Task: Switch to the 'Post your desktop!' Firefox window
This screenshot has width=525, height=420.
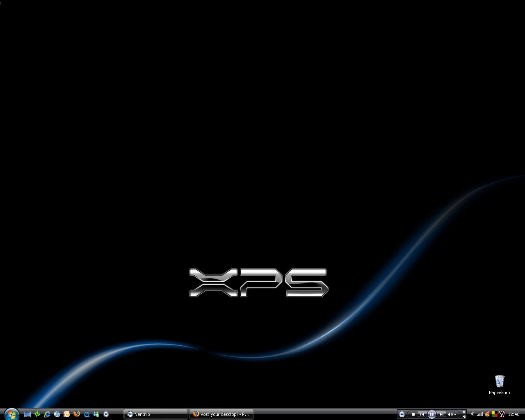Action: (221, 414)
